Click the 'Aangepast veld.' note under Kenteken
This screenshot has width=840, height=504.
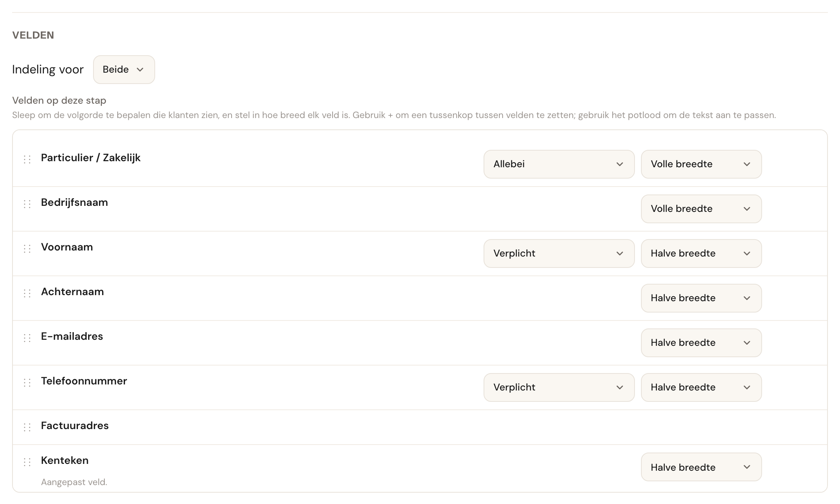point(74,482)
